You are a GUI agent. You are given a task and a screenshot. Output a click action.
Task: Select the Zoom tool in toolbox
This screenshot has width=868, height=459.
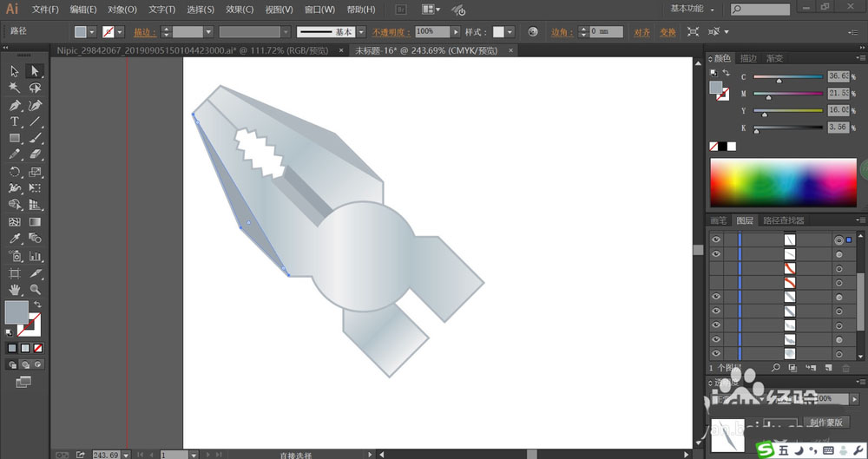[x=35, y=289]
